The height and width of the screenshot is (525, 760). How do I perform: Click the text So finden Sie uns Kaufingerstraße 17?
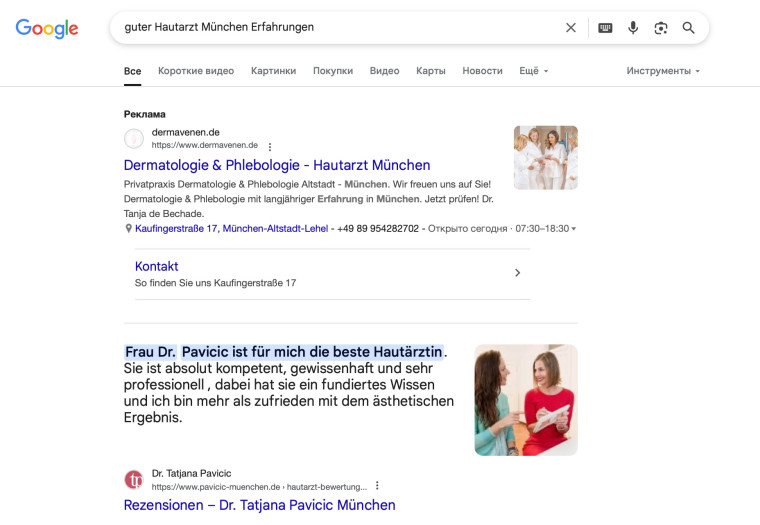click(215, 283)
